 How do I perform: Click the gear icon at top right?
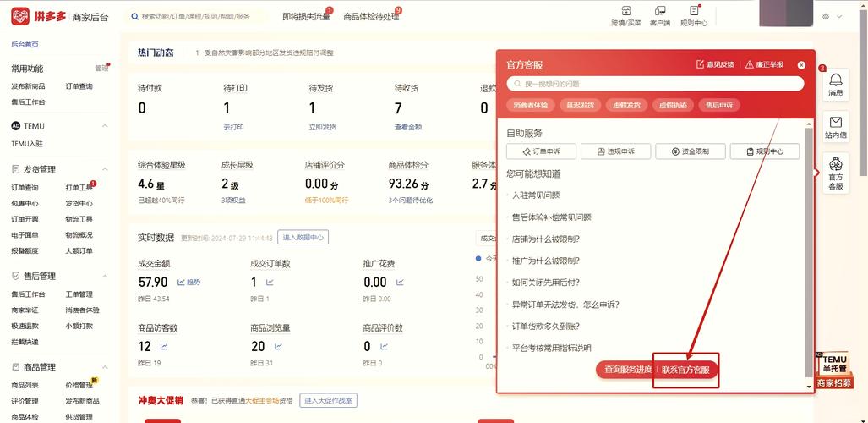(x=826, y=17)
